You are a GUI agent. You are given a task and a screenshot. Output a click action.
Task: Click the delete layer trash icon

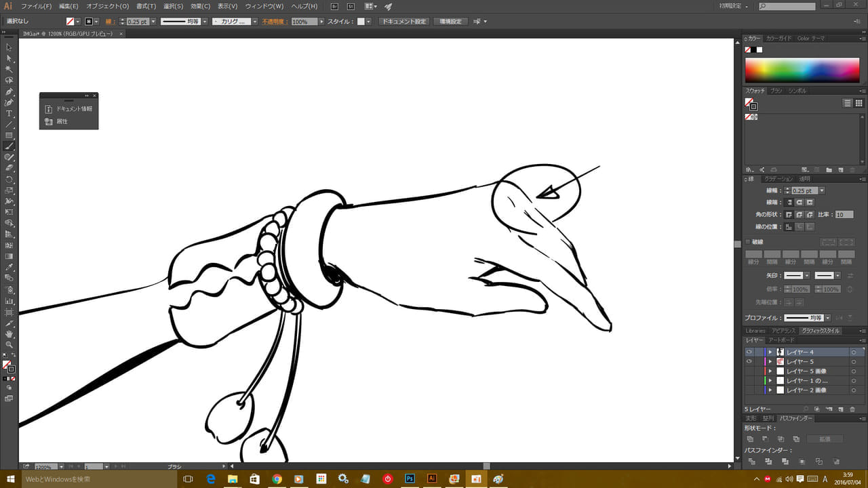[852, 409]
